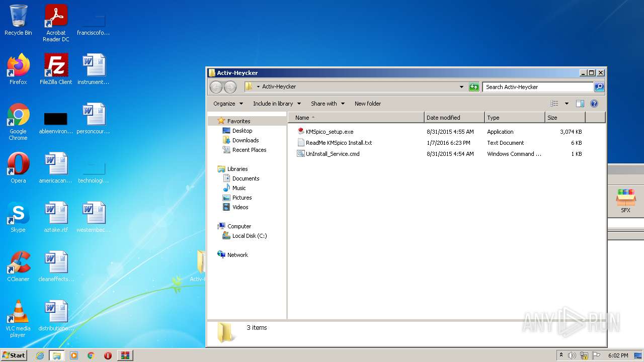Click the 6:02 PM taskbar clock
This screenshot has width=644, height=362.
tap(618, 355)
